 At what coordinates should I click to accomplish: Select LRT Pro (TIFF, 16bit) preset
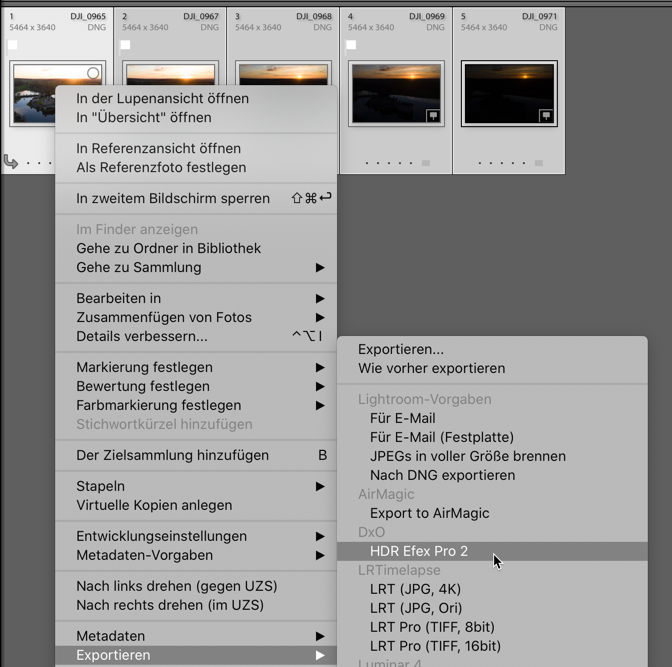pos(492,646)
